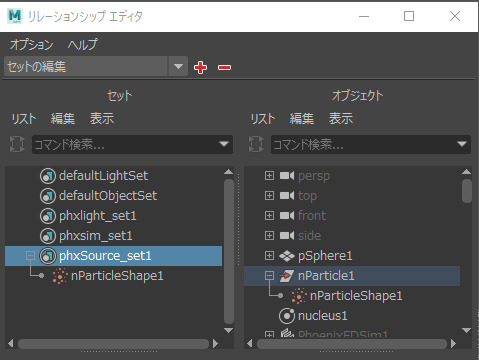Select the defaultLightSet row

pyautogui.click(x=113, y=176)
